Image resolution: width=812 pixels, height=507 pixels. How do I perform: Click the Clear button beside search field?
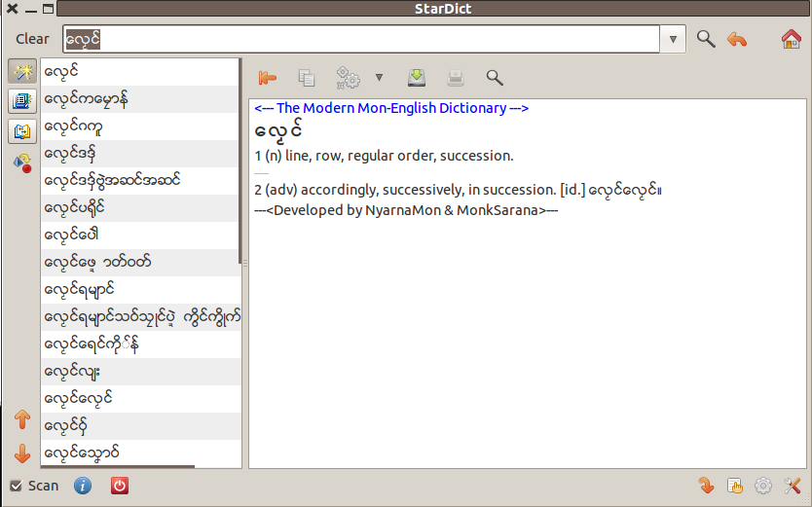click(x=32, y=39)
